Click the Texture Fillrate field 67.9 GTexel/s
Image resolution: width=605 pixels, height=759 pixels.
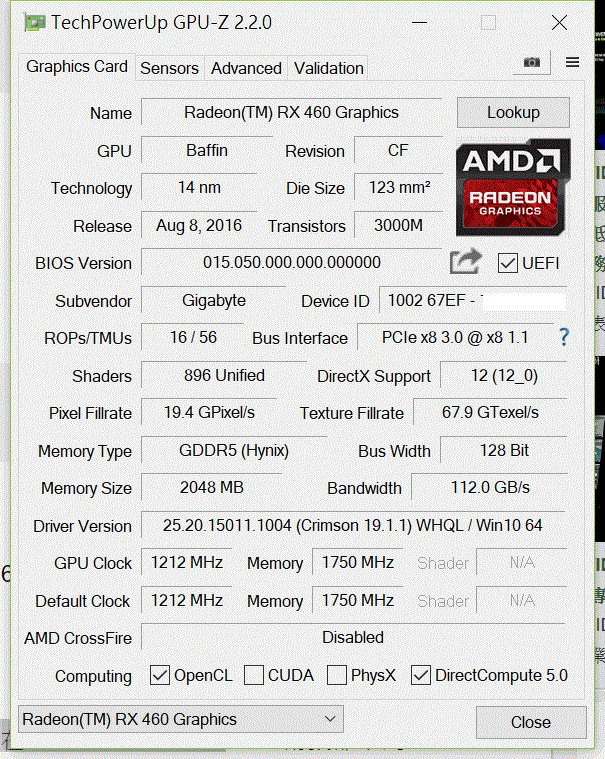pos(490,412)
